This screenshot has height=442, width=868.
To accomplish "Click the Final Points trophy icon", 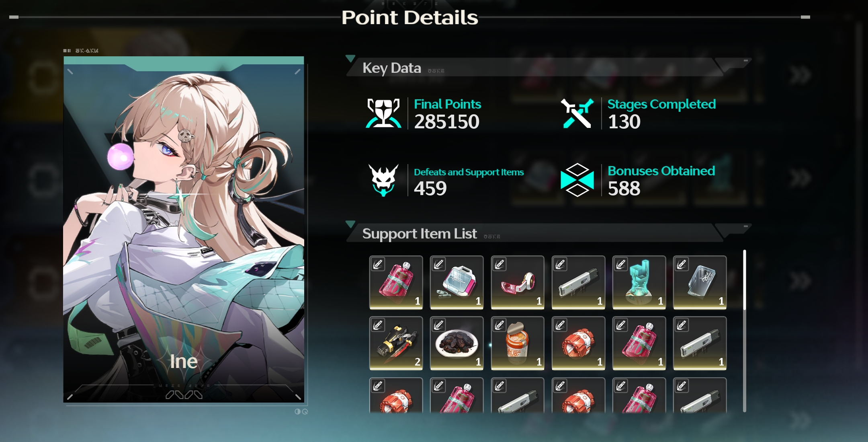I will click(x=383, y=113).
